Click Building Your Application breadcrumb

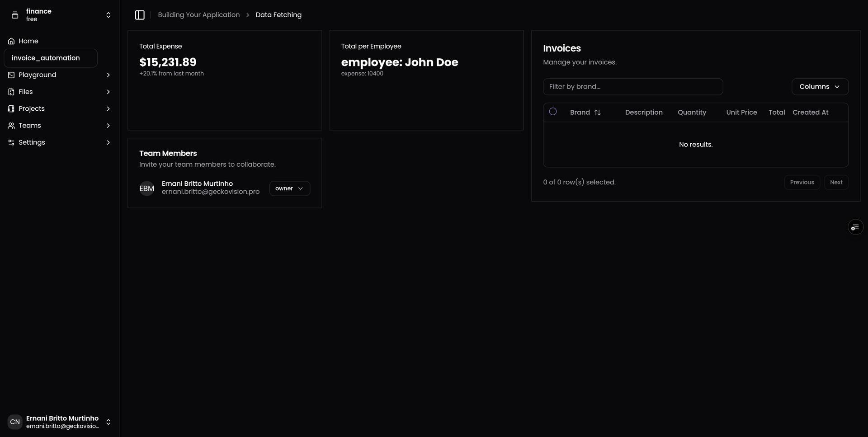pyautogui.click(x=199, y=15)
